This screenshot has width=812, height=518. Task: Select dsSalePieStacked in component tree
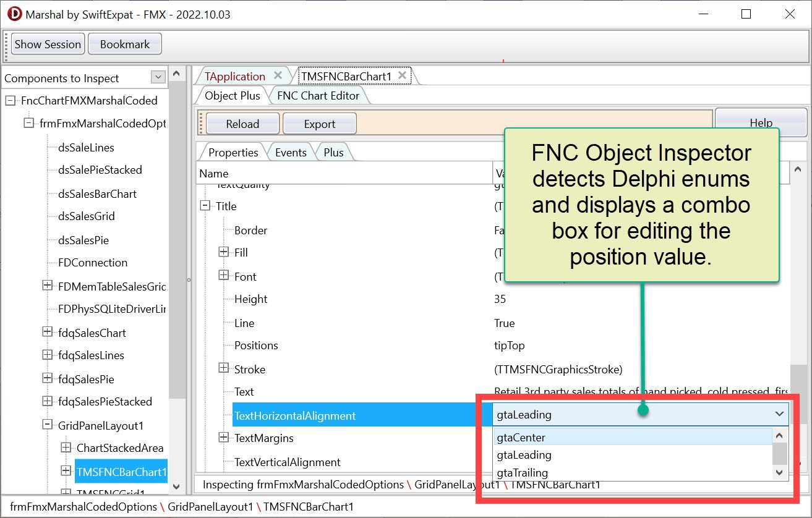tap(100, 170)
